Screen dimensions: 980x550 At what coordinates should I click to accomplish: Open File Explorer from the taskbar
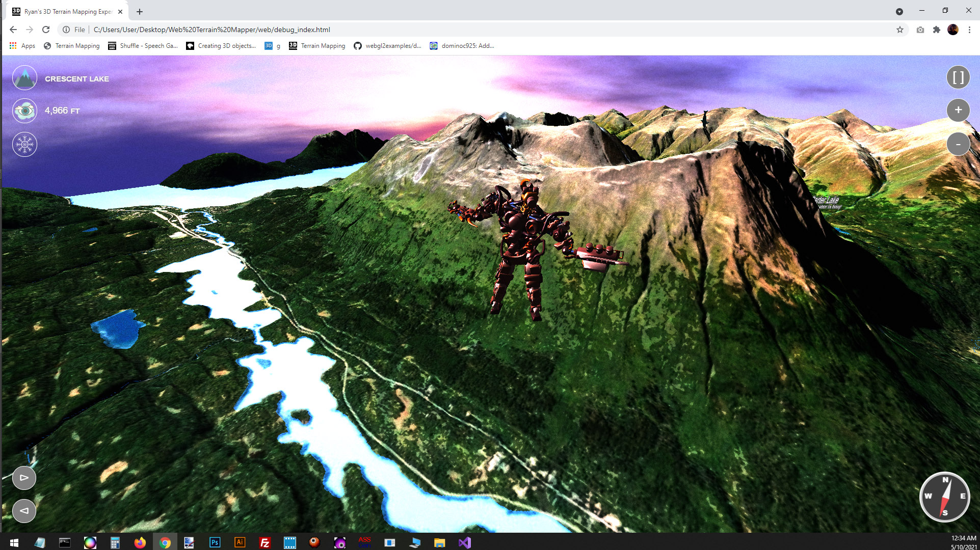[x=439, y=543]
